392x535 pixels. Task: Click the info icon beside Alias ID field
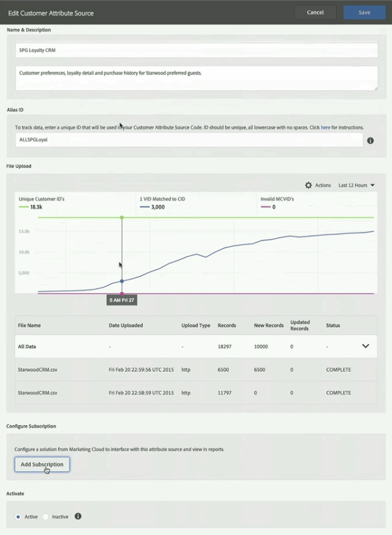coord(370,141)
